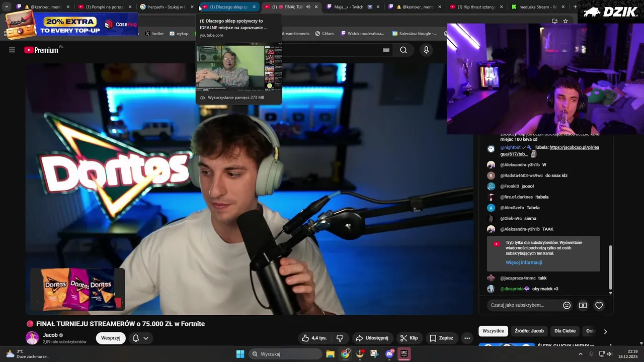Open a new browser tab
Viewport: 644px width, 362px height.
[575, 7]
